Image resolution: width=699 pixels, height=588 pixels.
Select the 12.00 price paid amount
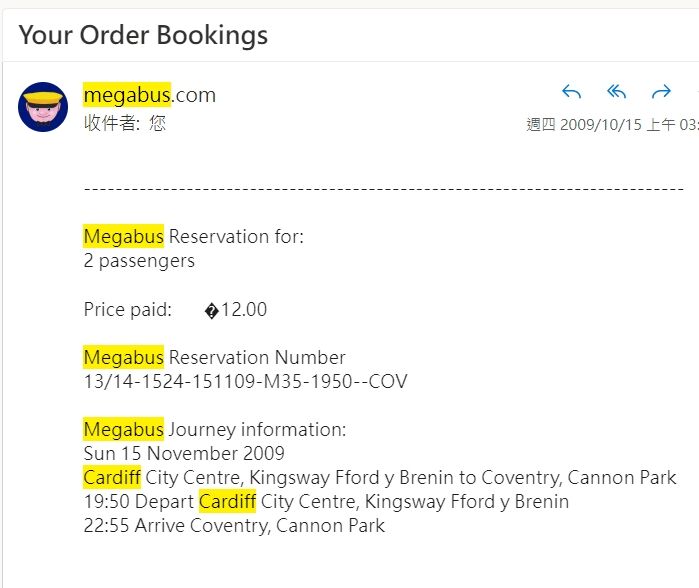point(244,309)
